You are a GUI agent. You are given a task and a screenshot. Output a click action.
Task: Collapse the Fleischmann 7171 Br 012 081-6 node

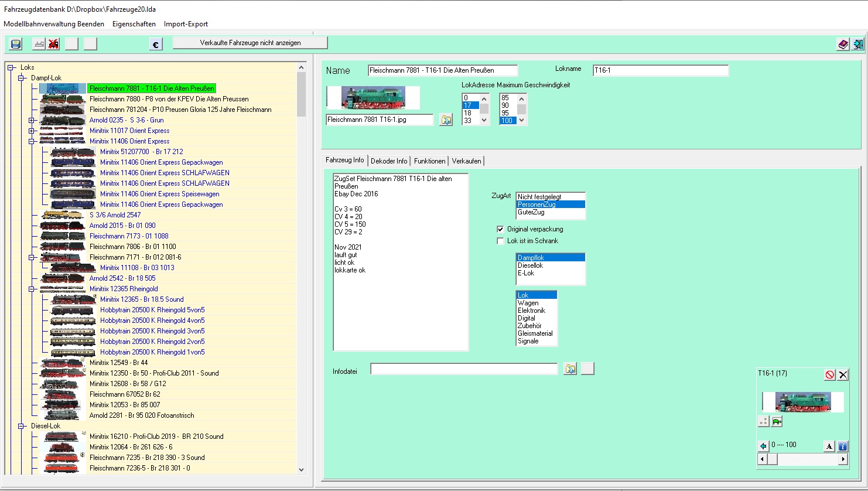(x=32, y=257)
